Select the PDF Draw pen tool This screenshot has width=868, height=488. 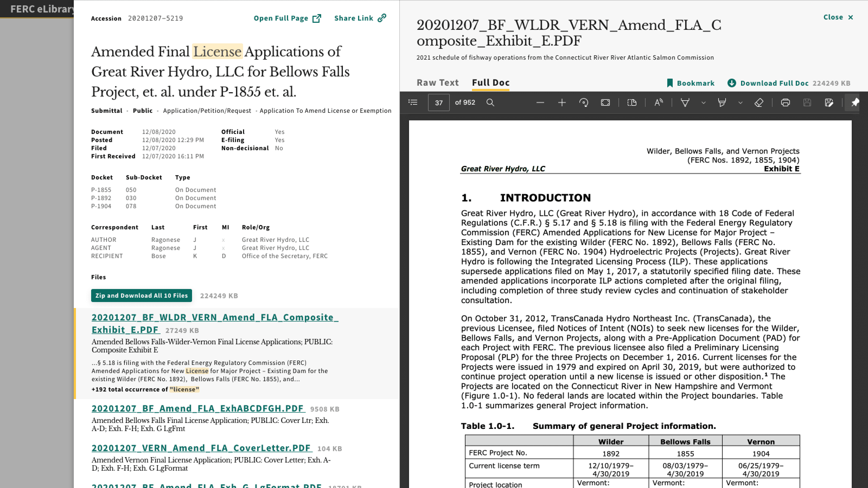point(685,102)
